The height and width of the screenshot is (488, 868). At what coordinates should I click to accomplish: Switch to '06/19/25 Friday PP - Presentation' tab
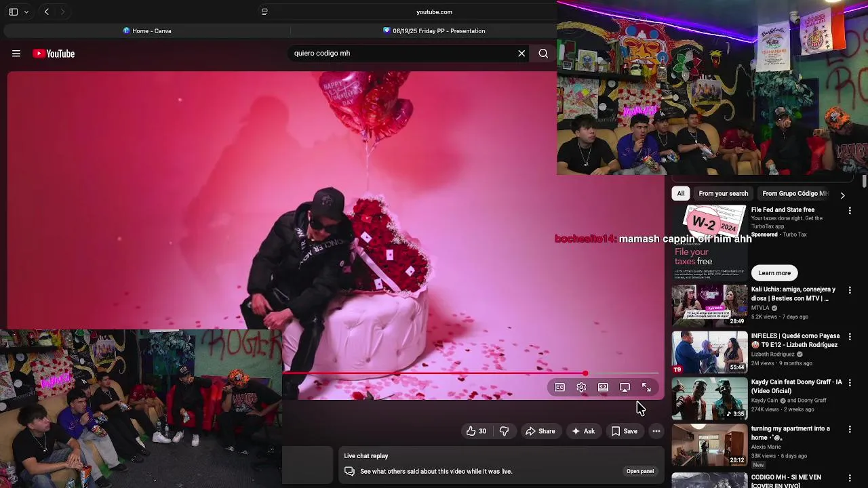(x=434, y=30)
